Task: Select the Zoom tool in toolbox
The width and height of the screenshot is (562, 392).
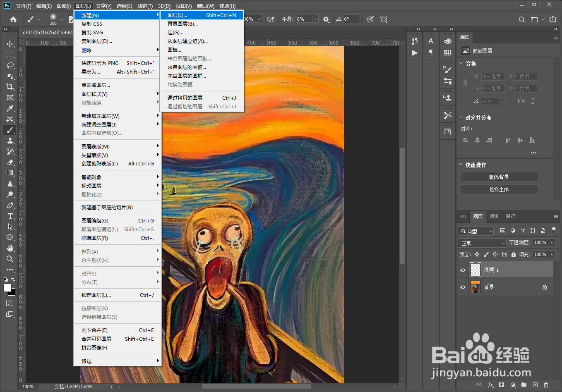Action: point(10,259)
